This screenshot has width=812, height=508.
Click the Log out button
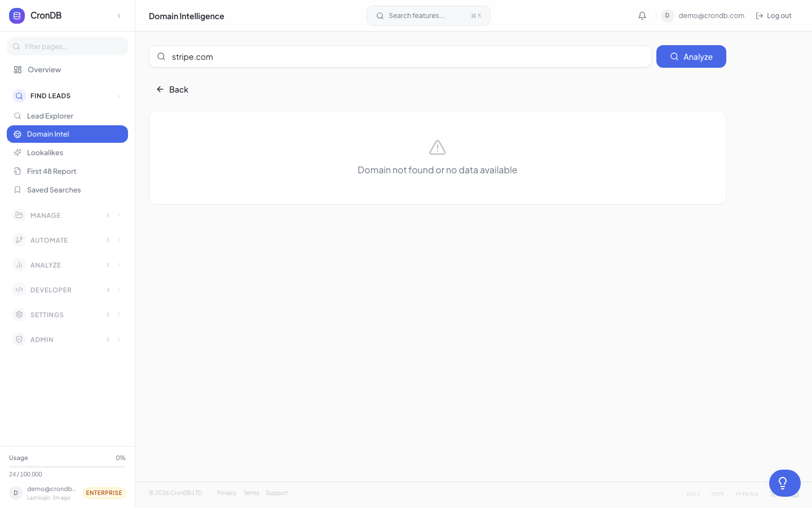[x=774, y=16]
